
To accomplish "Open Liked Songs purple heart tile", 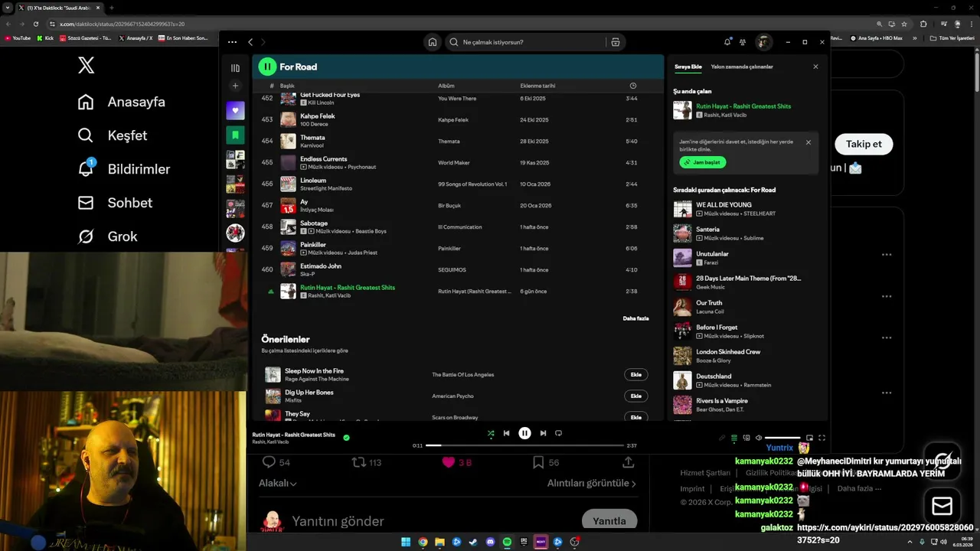I will pyautogui.click(x=235, y=110).
